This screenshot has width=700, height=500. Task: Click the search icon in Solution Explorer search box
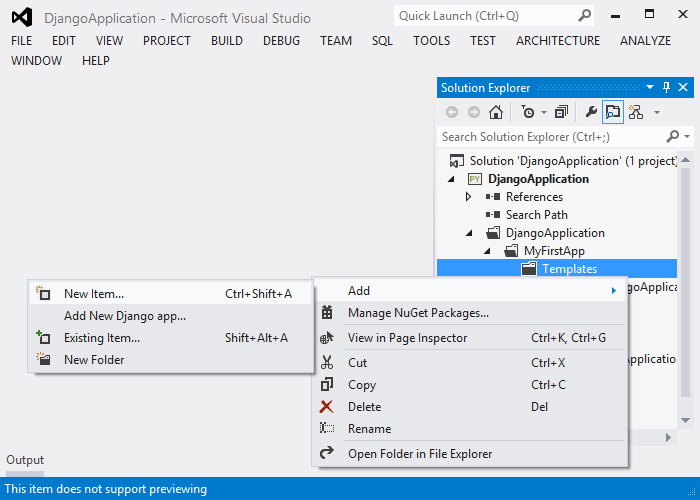(672, 136)
